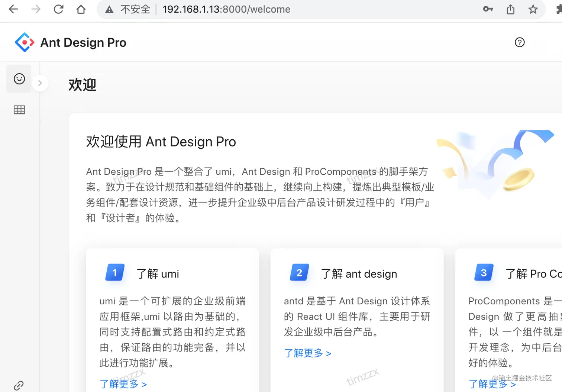The width and height of the screenshot is (562, 392).
Task: Click the Ant Design Pro logo
Action: click(25, 42)
